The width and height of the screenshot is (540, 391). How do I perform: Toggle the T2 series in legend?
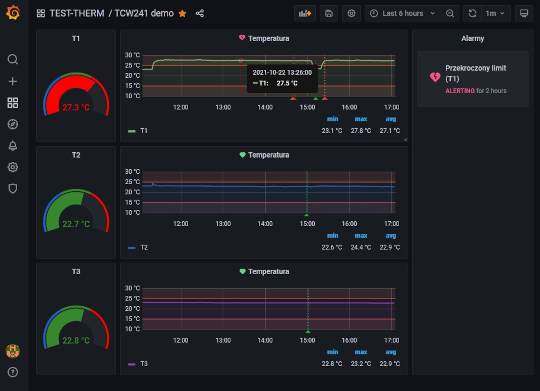click(x=144, y=247)
